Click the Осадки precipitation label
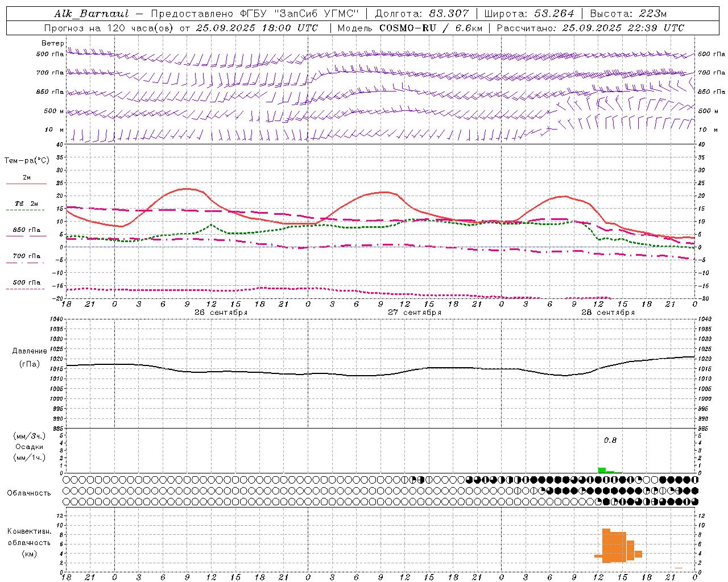Screen dimensions: 728x582 click(30, 447)
